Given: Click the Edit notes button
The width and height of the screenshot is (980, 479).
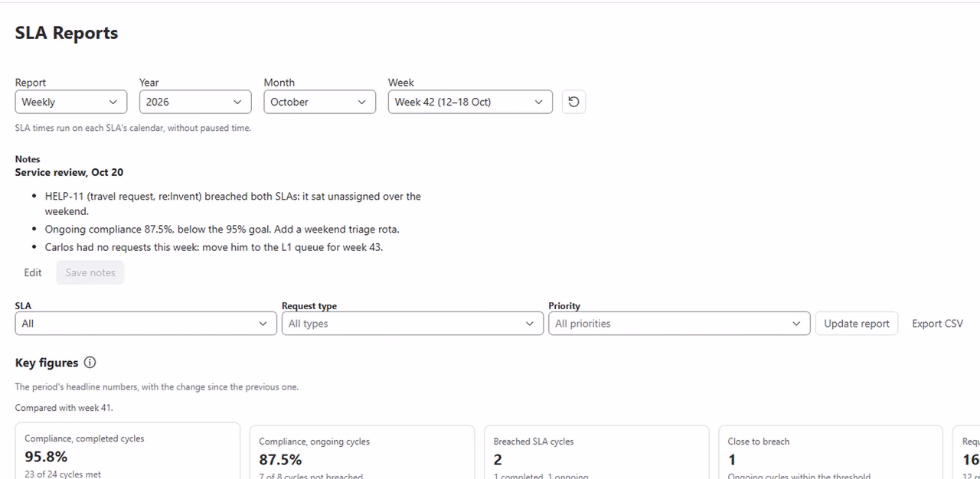Looking at the screenshot, I should point(33,272).
